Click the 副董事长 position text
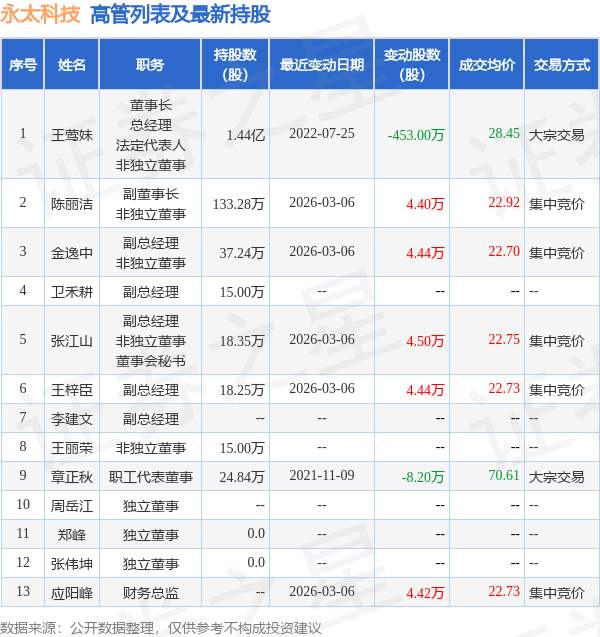The height and width of the screenshot is (637, 600). click(150, 194)
